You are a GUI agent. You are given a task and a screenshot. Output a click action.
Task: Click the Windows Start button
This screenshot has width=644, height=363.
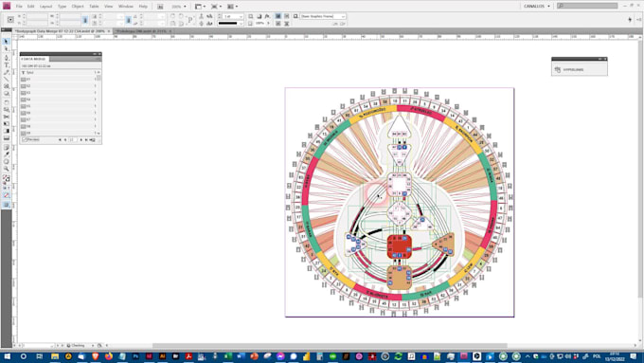(x=7, y=356)
